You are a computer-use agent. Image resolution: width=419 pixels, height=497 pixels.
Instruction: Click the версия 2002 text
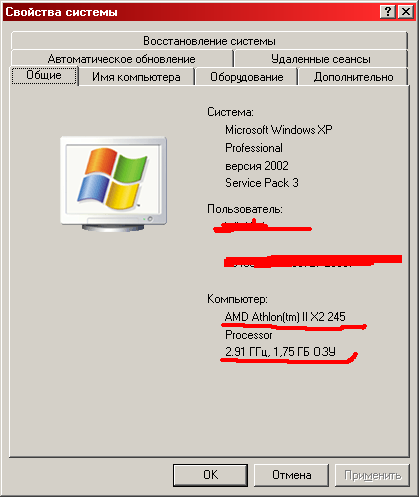click(x=257, y=166)
